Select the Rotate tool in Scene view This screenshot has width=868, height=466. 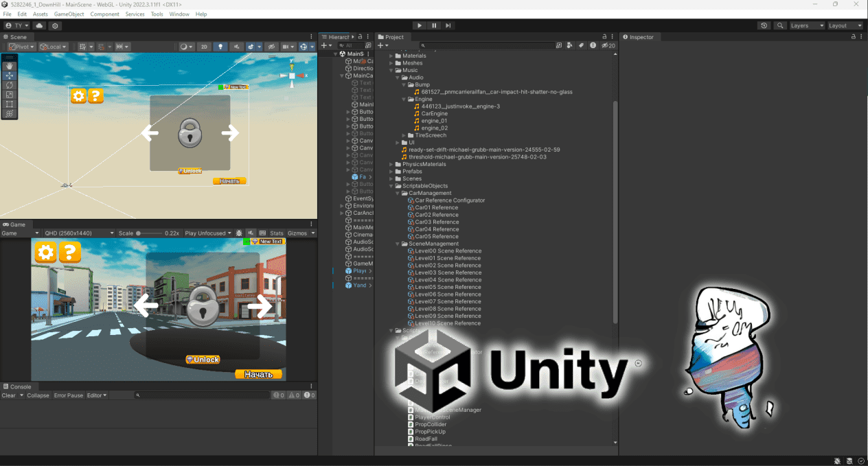(x=10, y=85)
